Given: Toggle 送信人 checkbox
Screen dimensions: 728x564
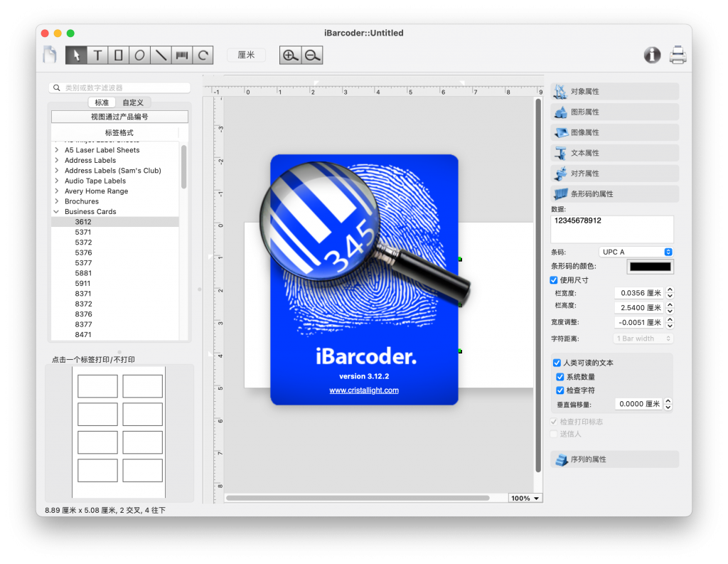Looking at the screenshot, I should tap(553, 434).
